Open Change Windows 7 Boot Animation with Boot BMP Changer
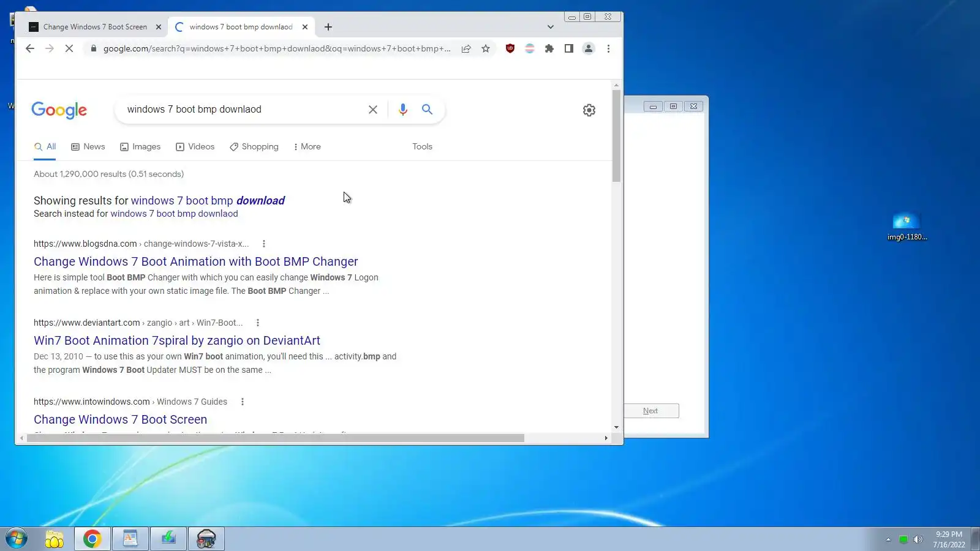 click(x=196, y=261)
